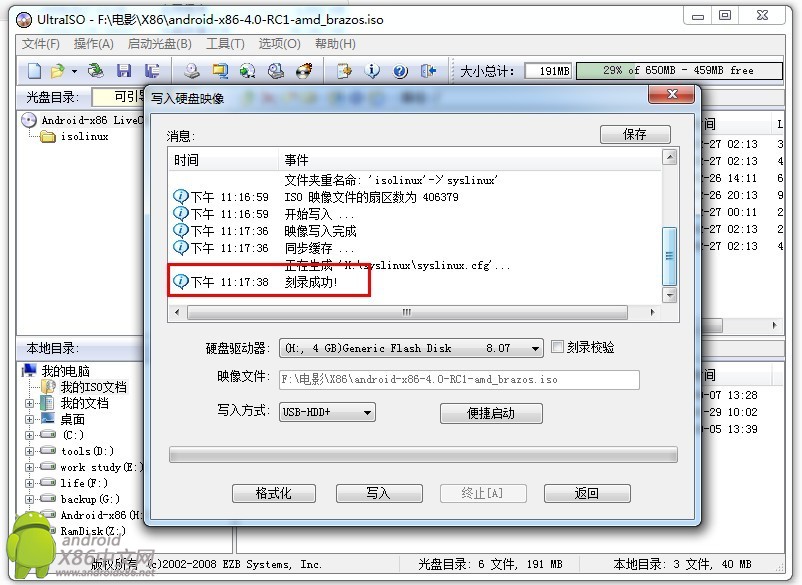The image size is (802, 585).
Task: Click the Make CD/DVD Image toolbar icon
Action: tap(192, 71)
